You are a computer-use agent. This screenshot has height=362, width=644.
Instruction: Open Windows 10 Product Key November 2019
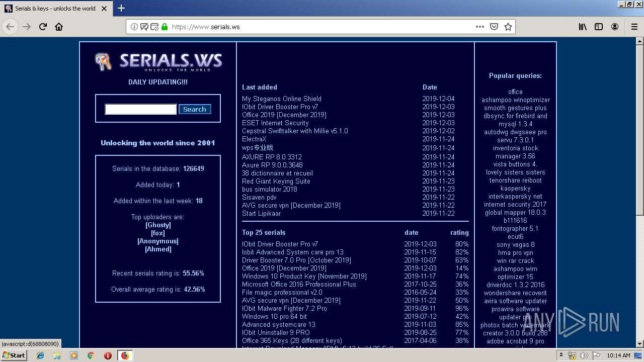pyautogui.click(x=304, y=276)
